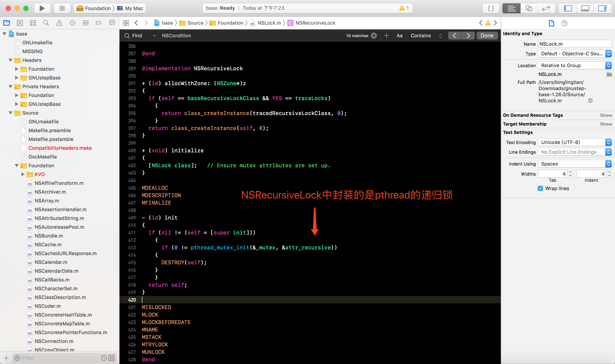
Task: Add a file with the plus button
Action: (6, 358)
